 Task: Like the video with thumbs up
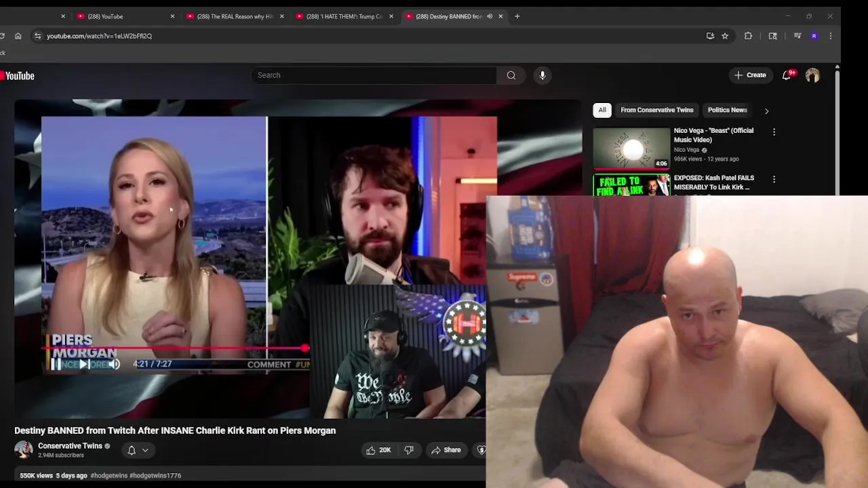click(x=378, y=450)
